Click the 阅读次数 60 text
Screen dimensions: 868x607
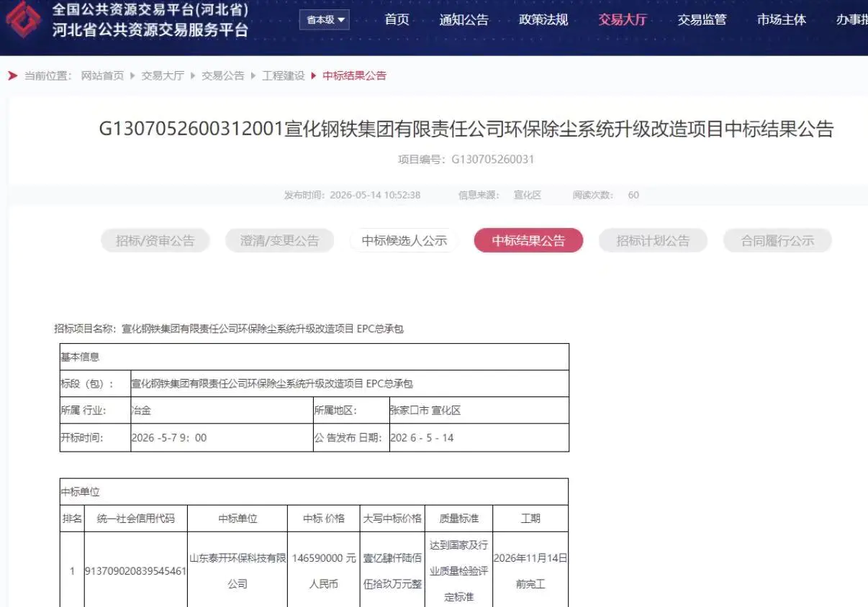tap(605, 195)
